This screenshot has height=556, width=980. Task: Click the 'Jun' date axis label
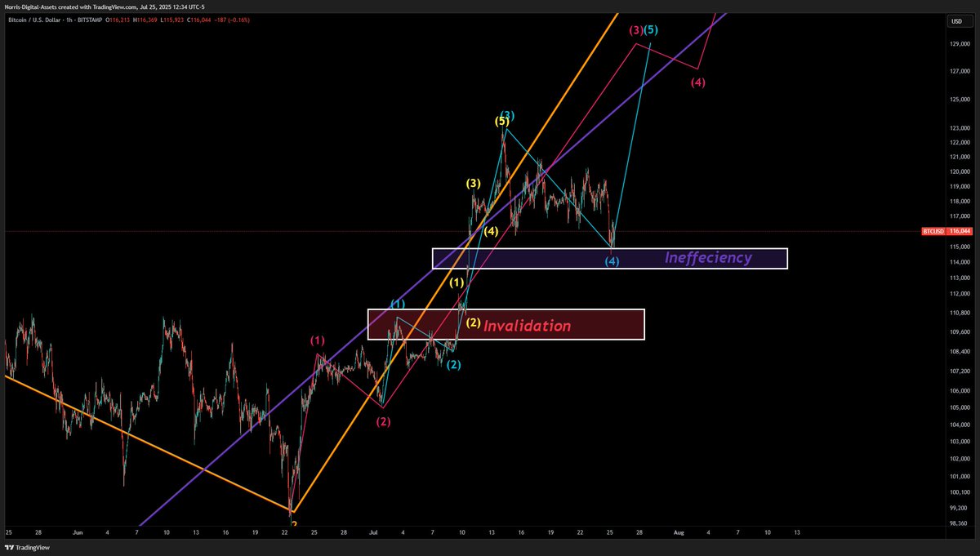click(78, 532)
